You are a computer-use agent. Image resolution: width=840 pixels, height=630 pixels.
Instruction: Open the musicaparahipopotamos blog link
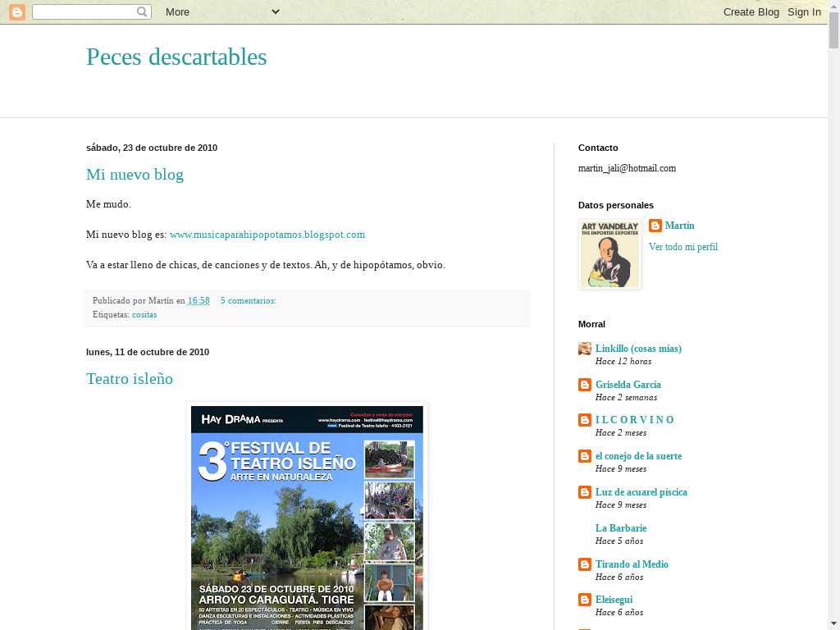(267, 235)
